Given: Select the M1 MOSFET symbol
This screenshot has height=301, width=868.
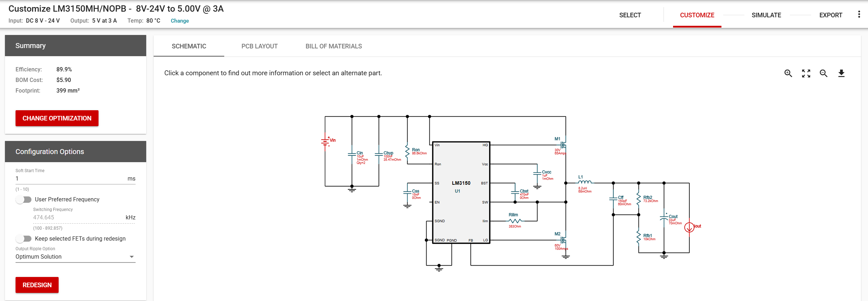Looking at the screenshot, I should coord(563,145).
